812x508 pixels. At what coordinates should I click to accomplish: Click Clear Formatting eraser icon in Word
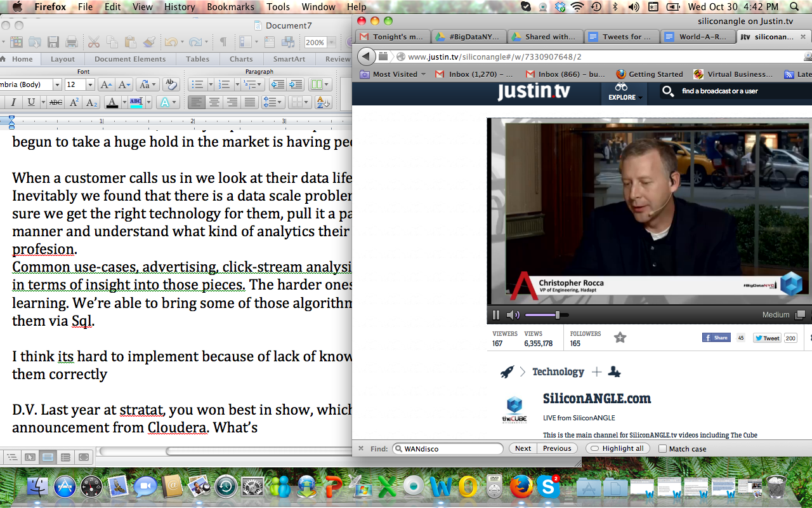click(x=171, y=84)
